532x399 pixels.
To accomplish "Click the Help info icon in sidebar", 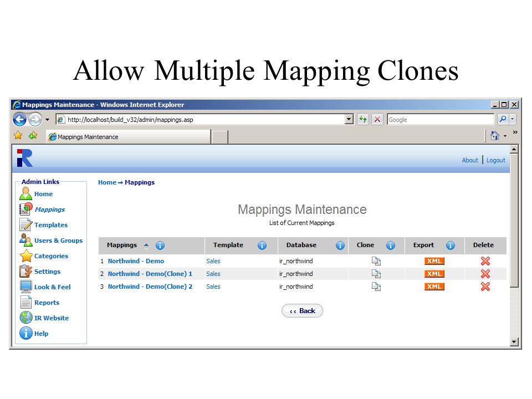I will (x=26, y=333).
